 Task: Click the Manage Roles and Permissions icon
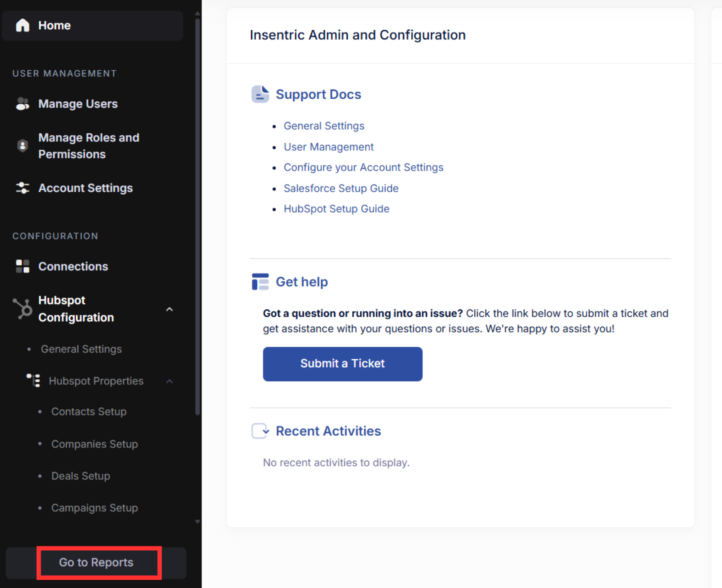22,146
